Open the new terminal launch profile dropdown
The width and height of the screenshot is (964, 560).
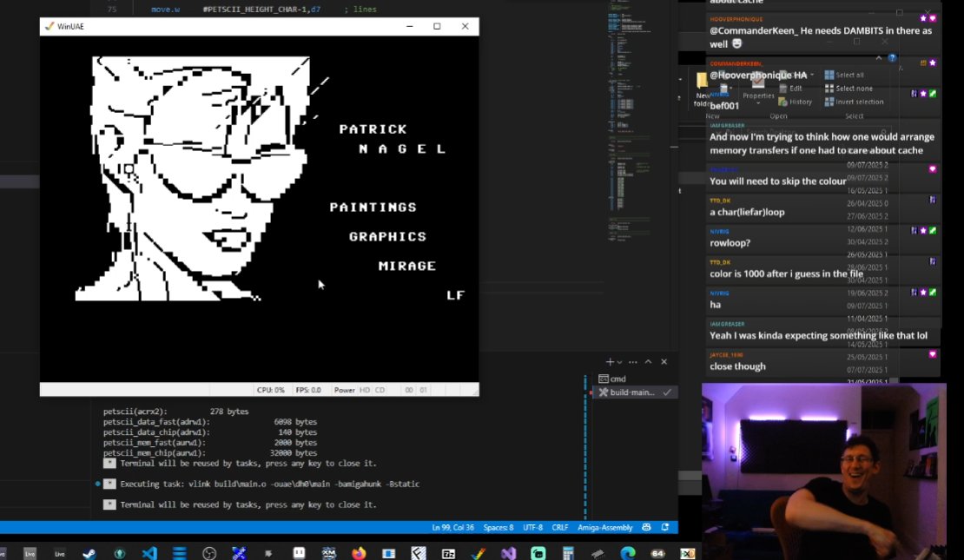619,362
